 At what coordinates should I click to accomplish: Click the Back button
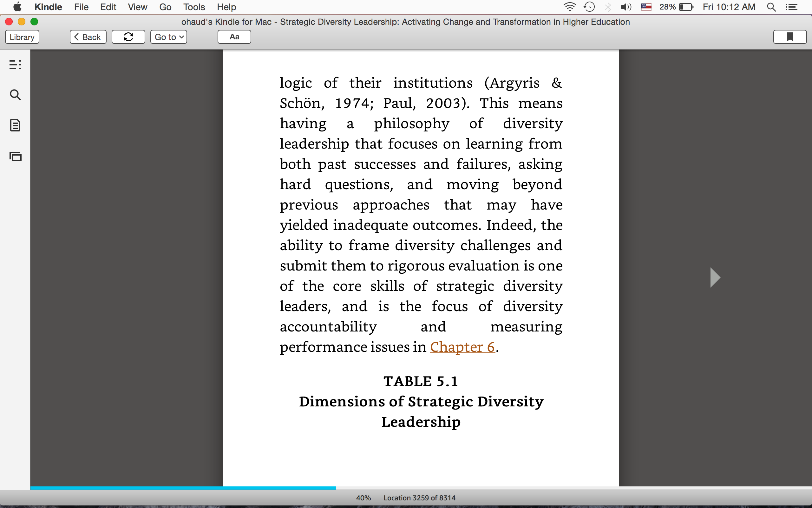point(88,37)
